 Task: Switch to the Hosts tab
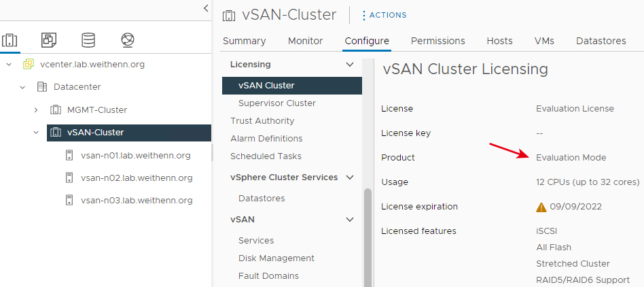tap(499, 41)
